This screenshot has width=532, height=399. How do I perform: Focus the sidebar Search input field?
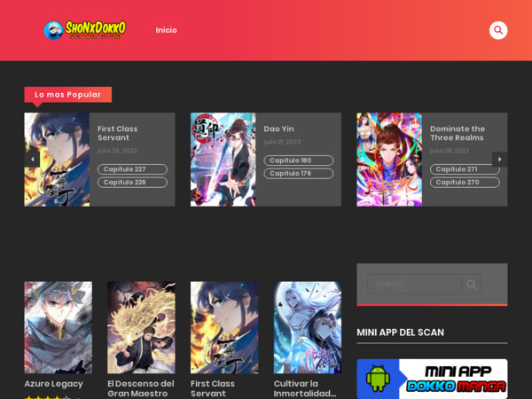pos(415,284)
